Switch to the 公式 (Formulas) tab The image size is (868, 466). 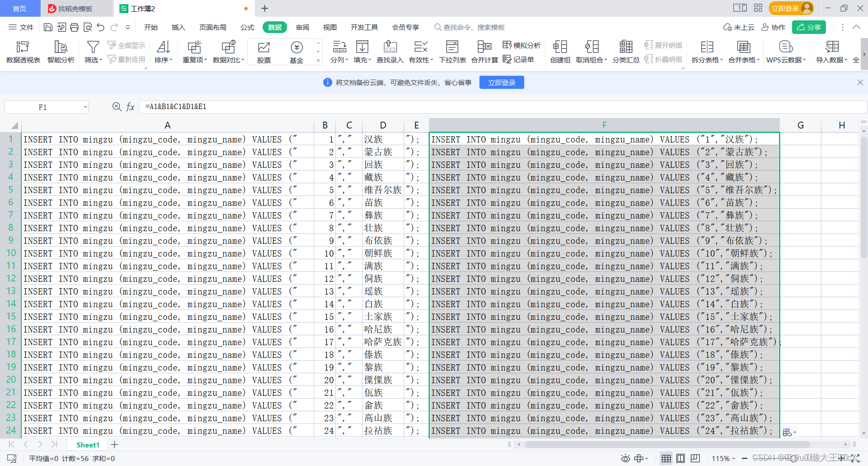pyautogui.click(x=247, y=27)
